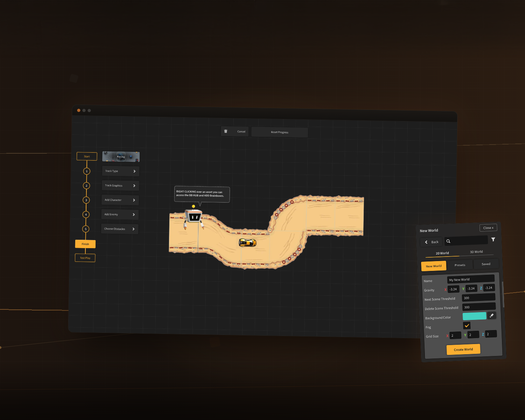Toggle the Fog checkbox
The image size is (525, 420).
[467, 325]
